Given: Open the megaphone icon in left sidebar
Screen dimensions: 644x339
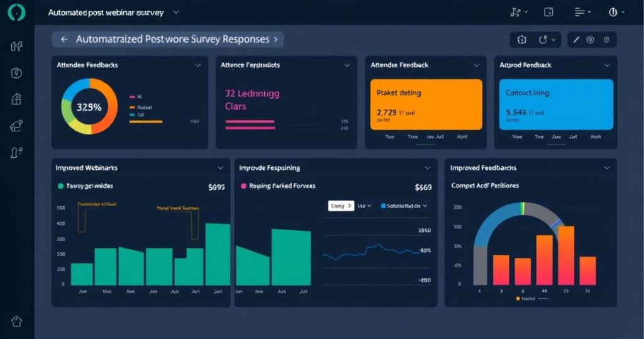Looking at the screenshot, I should click(x=16, y=126).
